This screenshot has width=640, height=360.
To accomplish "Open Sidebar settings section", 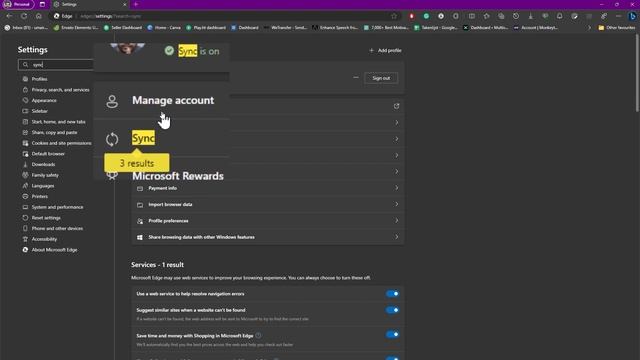I will [40, 111].
